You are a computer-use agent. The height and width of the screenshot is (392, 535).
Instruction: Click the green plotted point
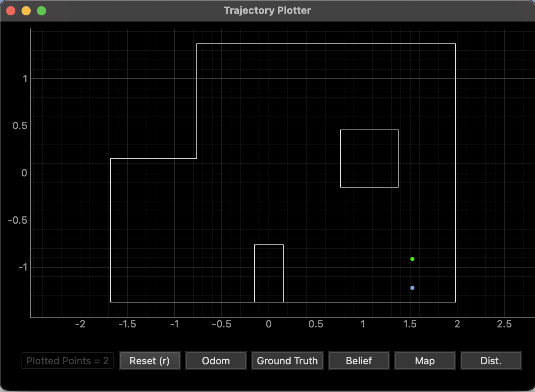pos(412,259)
